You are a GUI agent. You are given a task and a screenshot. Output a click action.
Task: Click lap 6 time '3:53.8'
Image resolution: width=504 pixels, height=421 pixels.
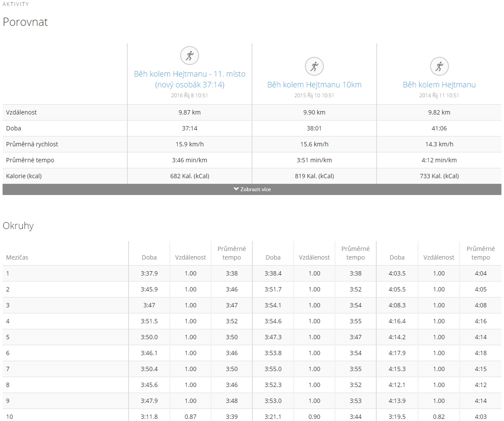273,353
